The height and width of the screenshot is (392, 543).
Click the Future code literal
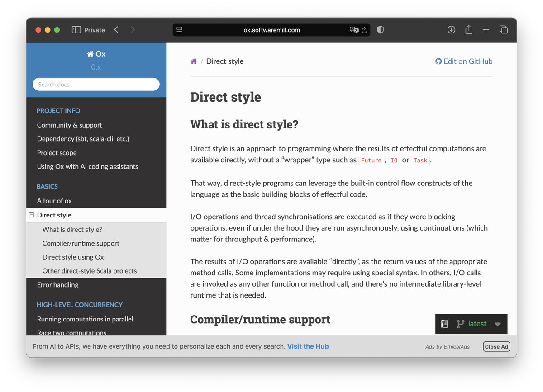point(372,161)
